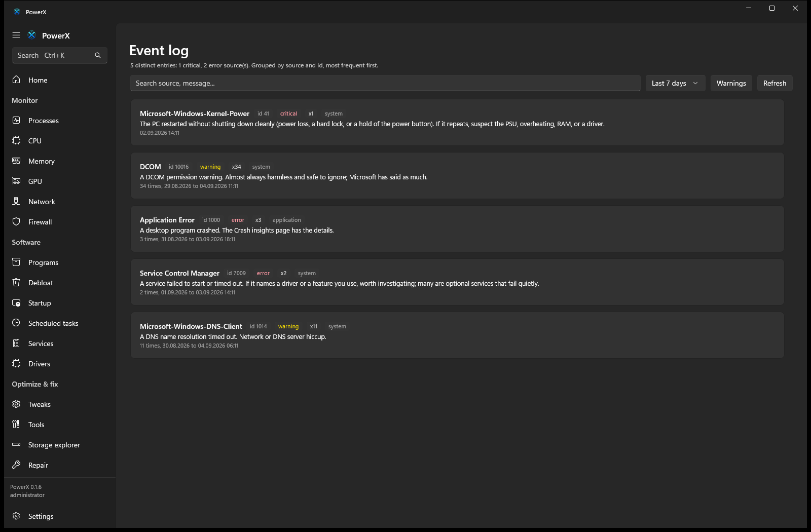Open Debloat trash icon
This screenshot has width=811, height=532.
click(x=16, y=282)
